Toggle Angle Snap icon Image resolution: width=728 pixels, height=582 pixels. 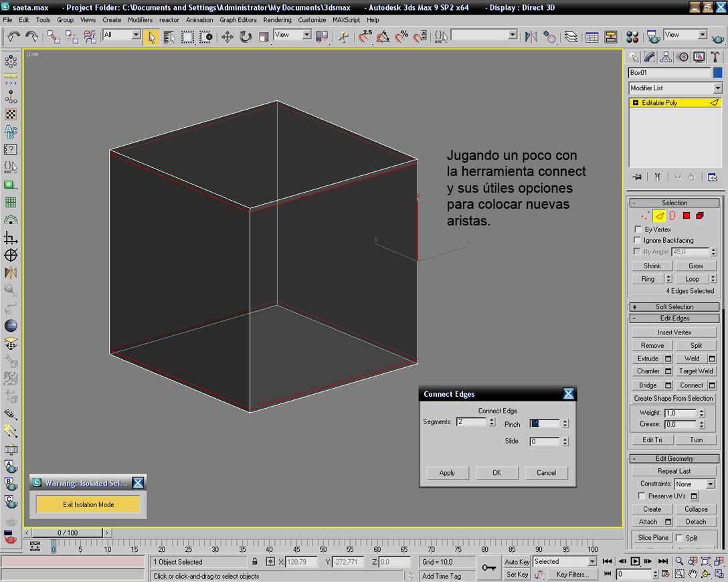(x=383, y=37)
